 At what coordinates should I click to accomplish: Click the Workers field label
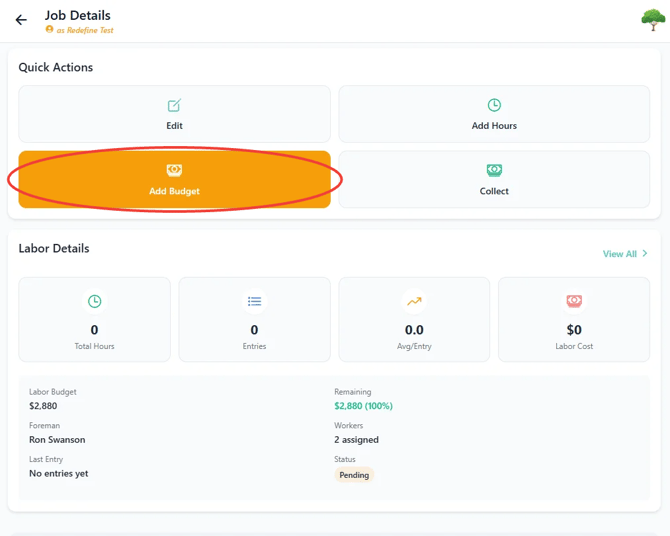pos(348,425)
